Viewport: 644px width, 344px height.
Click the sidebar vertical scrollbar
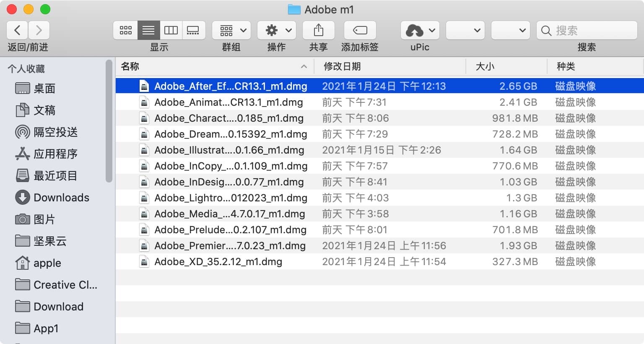point(109,121)
